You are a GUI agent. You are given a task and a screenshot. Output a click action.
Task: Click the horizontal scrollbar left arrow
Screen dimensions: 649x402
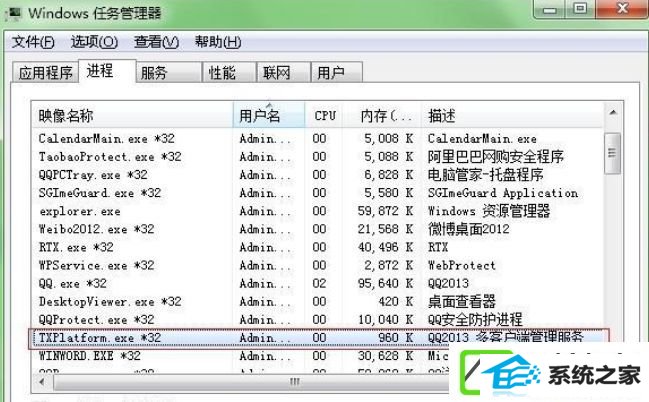tap(42, 382)
